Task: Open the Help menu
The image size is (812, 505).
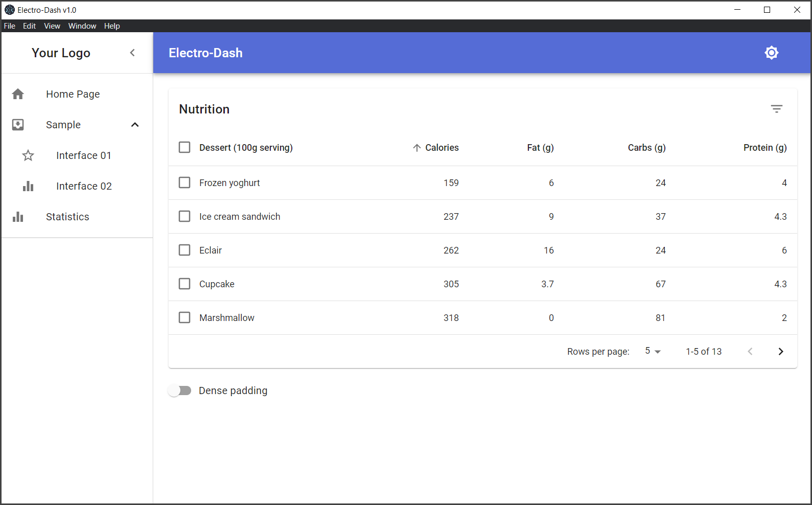Action: [112, 26]
